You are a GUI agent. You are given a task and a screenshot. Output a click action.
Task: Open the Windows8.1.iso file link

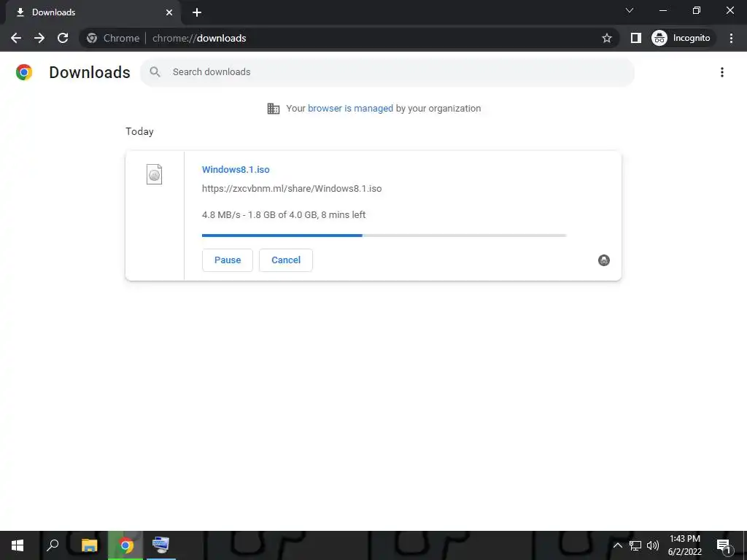pyautogui.click(x=236, y=169)
